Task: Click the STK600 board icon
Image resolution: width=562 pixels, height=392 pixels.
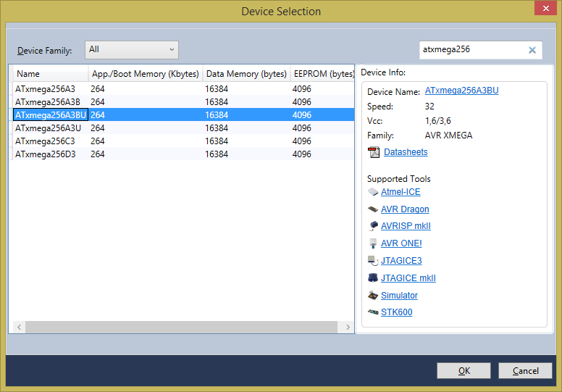Action: click(x=373, y=312)
